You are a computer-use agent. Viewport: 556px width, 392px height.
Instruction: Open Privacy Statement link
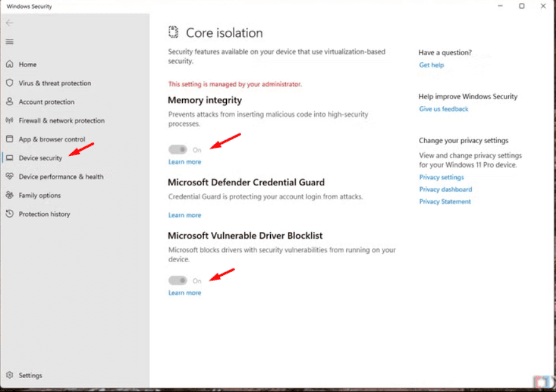445,202
